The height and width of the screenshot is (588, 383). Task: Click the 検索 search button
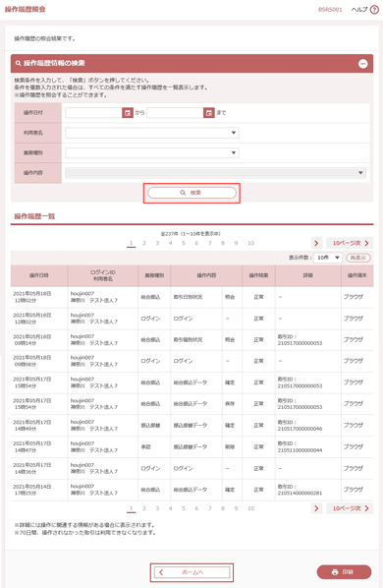[191, 193]
